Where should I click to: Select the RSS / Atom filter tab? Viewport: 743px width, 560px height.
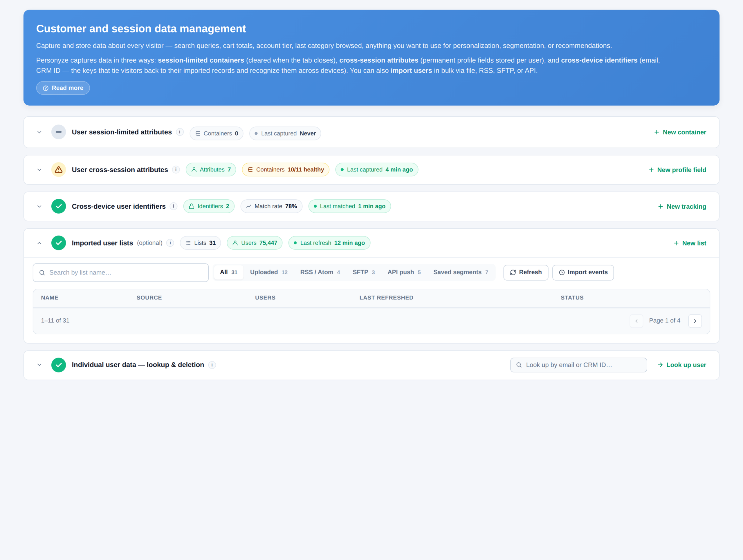pos(320,272)
